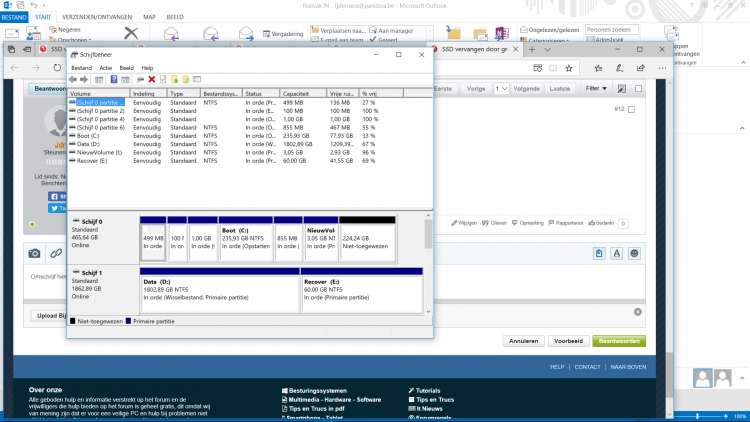The image size is (750, 422).
Task: Click the red X delete icon in Schijfbeheer toolbar
Action: 151,79
